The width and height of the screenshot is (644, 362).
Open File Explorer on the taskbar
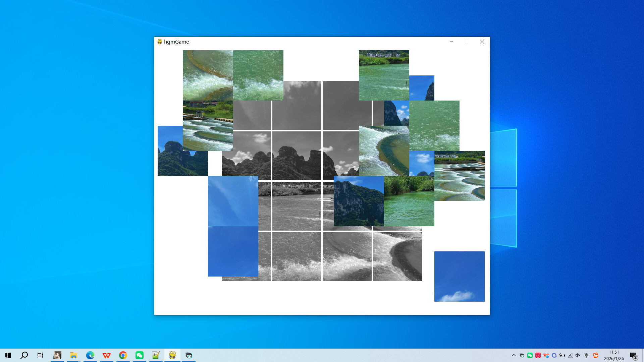[73, 355]
